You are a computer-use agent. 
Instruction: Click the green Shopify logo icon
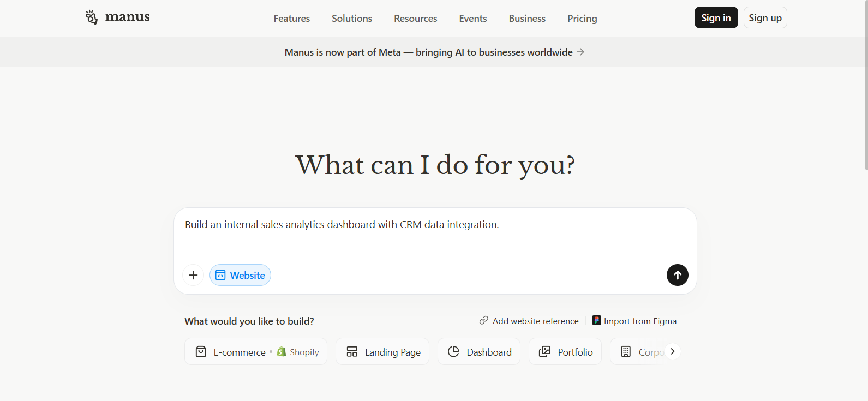tap(282, 352)
